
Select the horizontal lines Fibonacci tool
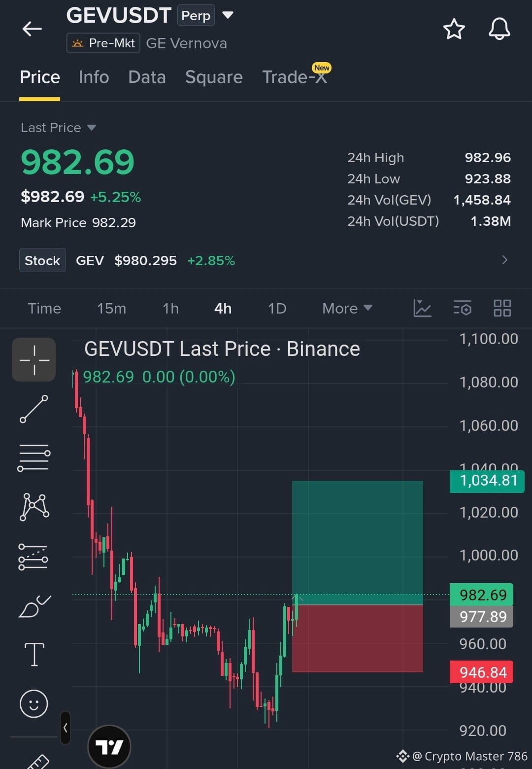(x=34, y=457)
